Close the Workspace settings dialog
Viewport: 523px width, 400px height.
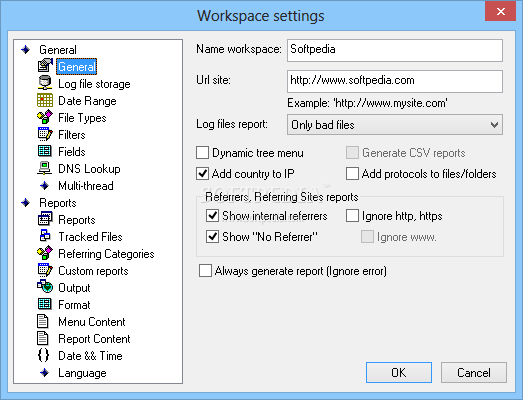point(500,11)
